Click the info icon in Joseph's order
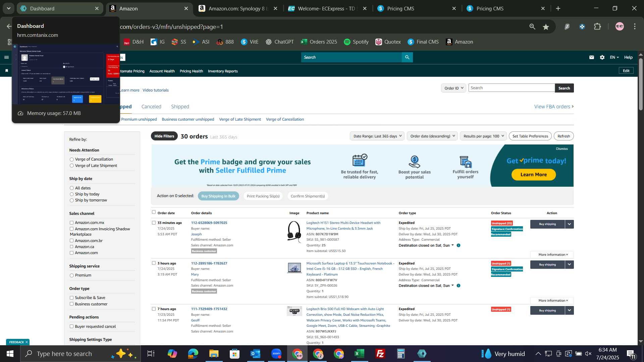644x362 pixels. [459, 245]
